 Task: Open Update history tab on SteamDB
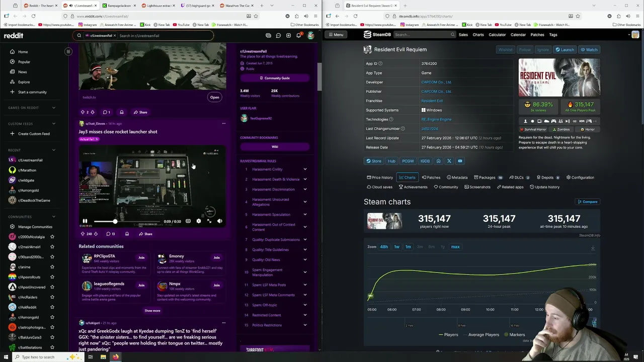(544, 187)
